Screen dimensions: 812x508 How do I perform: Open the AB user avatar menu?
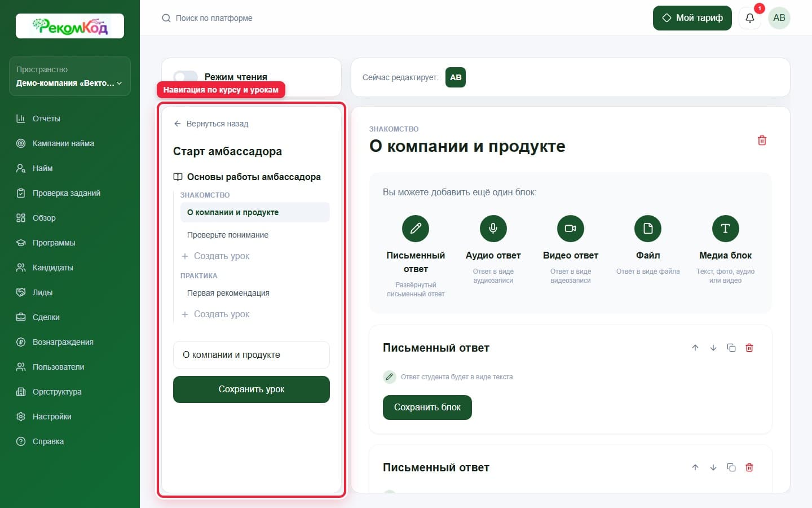click(779, 18)
